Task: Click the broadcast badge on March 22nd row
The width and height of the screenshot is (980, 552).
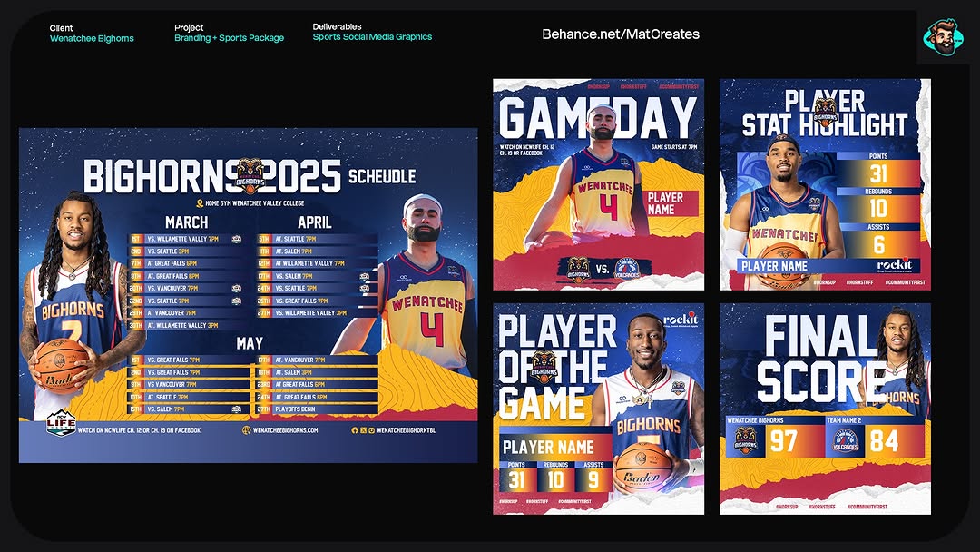Action: pyautogui.click(x=236, y=301)
